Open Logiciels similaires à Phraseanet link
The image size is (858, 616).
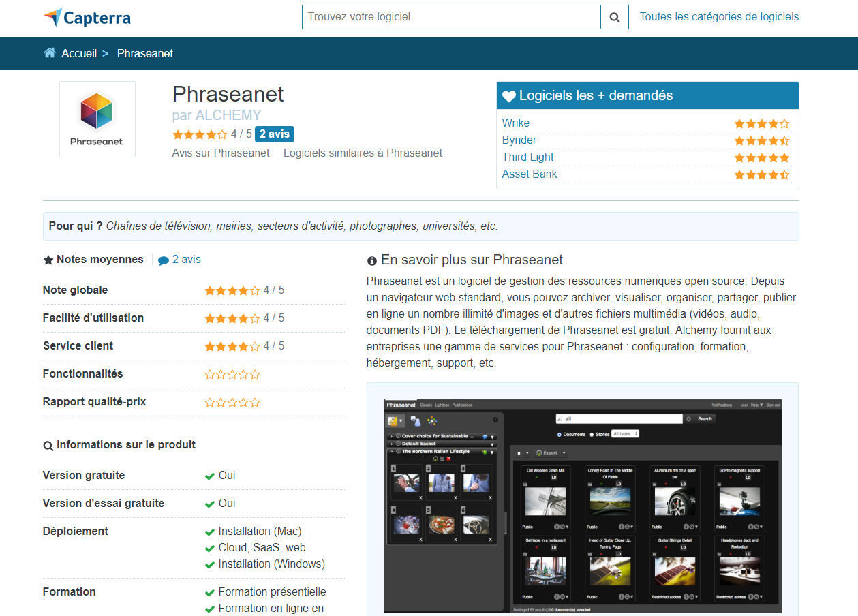pyautogui.click(x=363, y=153)
